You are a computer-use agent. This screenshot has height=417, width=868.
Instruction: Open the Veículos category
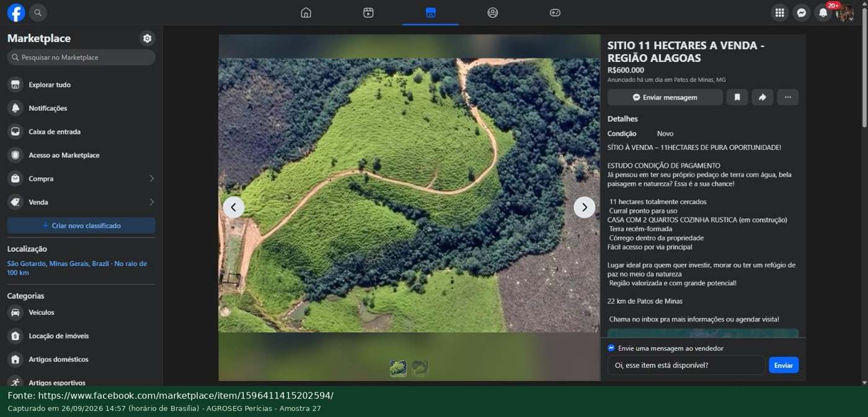click(81, 313)
